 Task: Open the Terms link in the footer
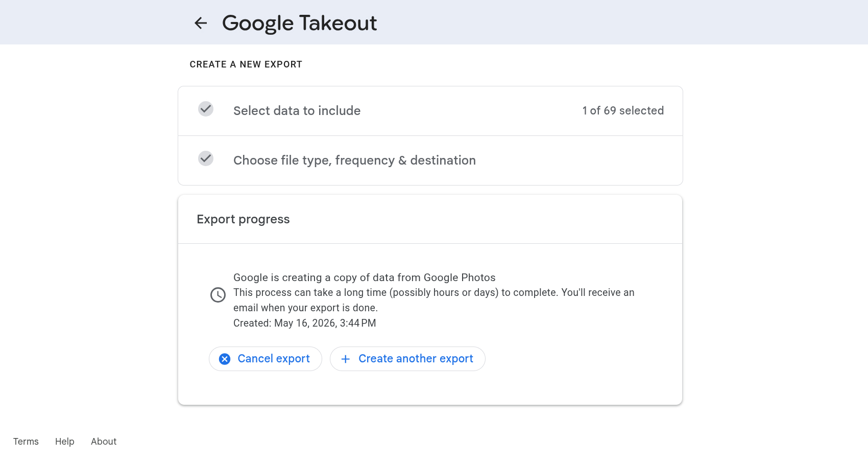pyautogui.click(x=26, y=441)
